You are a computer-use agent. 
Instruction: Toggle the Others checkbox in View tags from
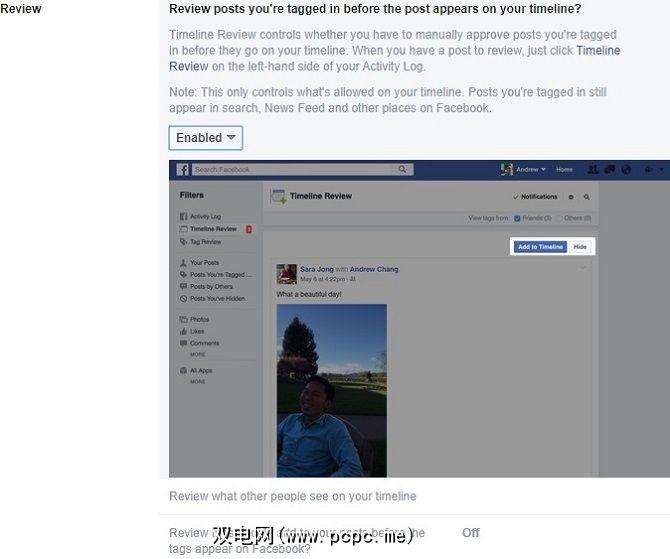point(559,218)
